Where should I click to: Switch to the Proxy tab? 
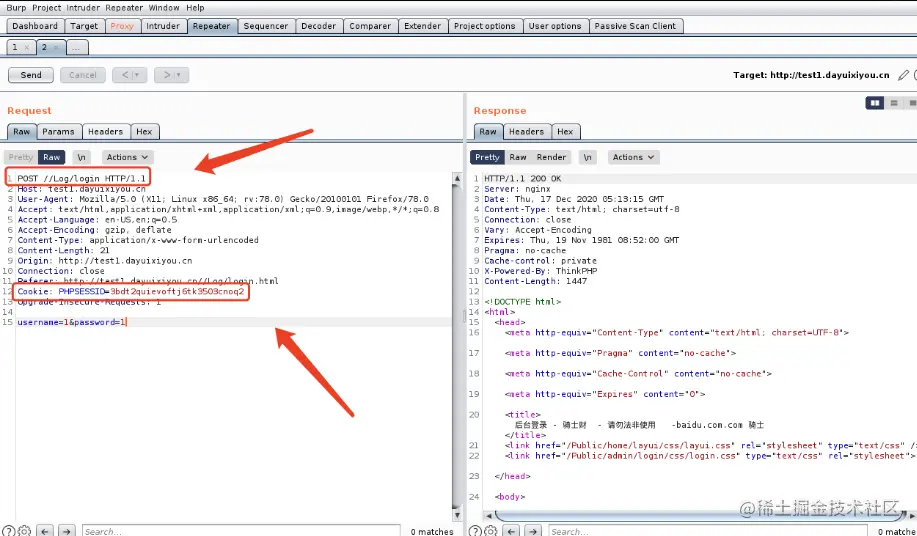122,26
